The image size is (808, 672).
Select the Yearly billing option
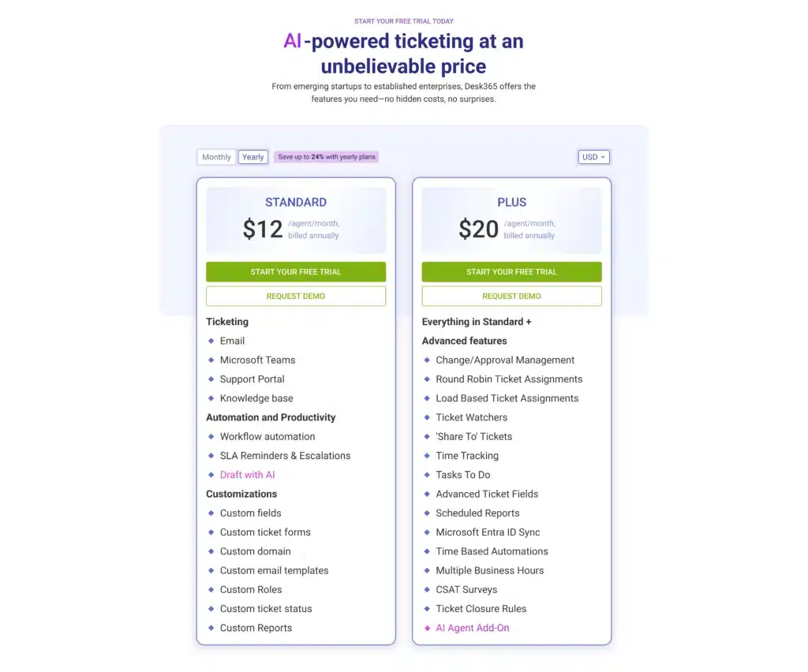pos(253,157)
